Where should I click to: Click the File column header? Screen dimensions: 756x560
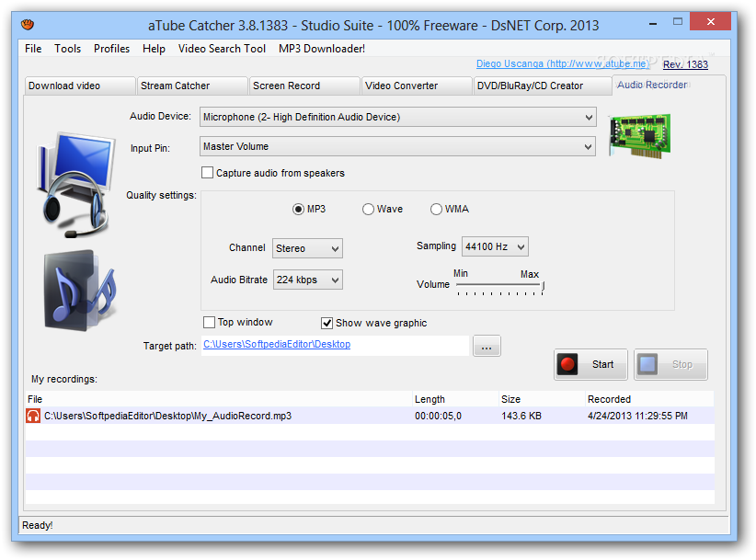pos(219,399)
